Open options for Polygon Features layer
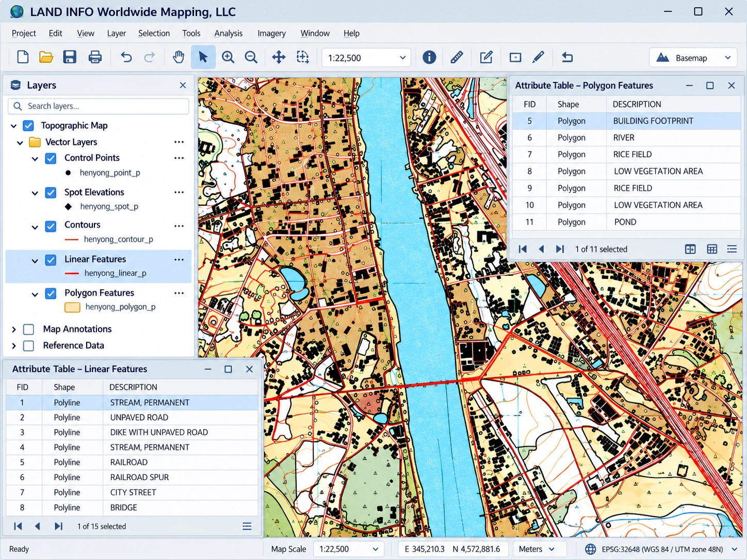 [179, 293]
